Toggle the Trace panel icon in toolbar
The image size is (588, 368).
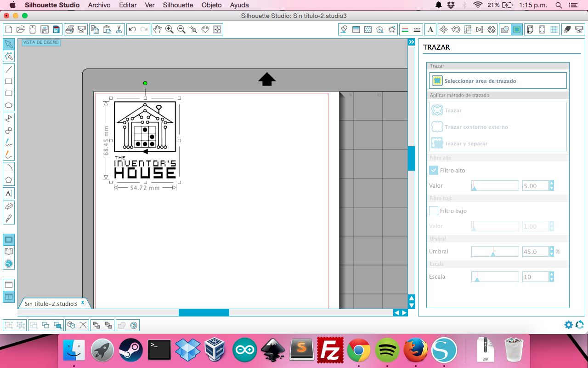click(x=517, y=29)
